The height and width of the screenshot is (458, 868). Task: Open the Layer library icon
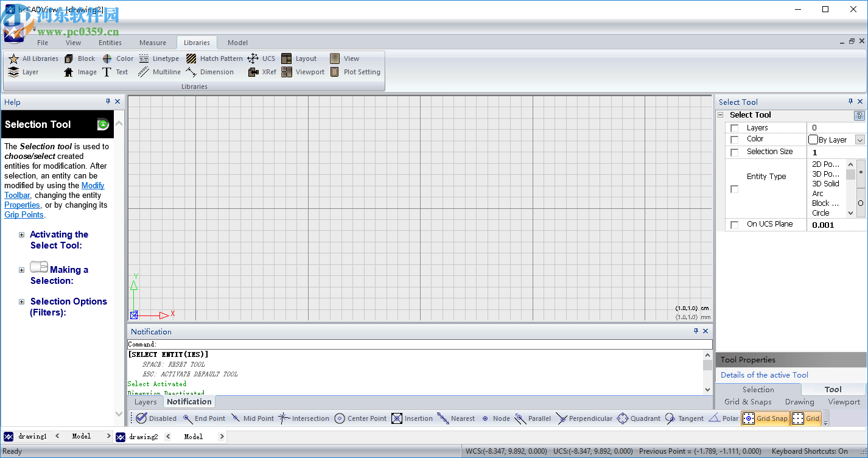[x=13, y=72]
